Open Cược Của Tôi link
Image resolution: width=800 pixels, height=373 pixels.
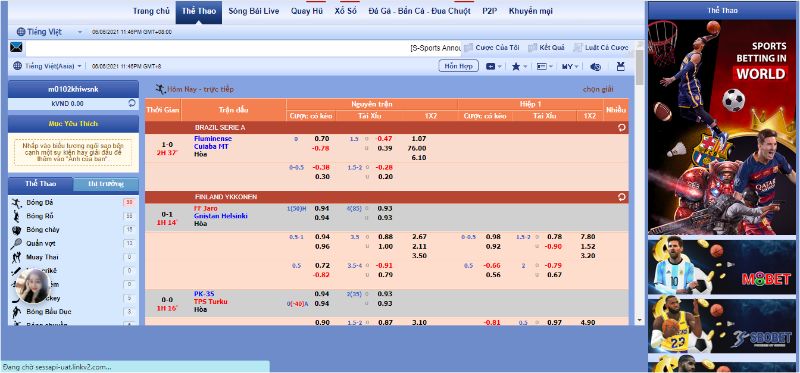pyautogui.click(x=497, y=47)
